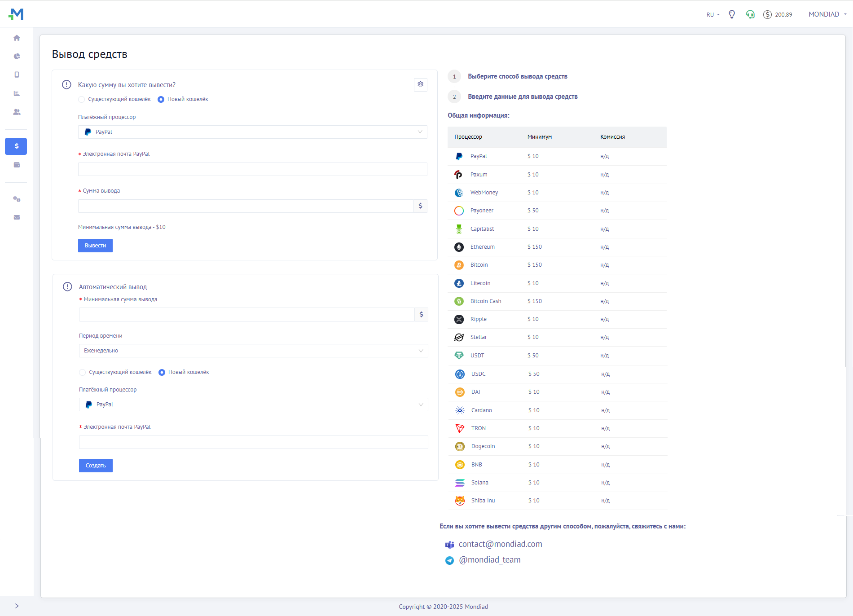The image size is (853, 616).
Task: Open the PayPal payment processor dropdown at top
Action: pyautogui.click(x=252, y=132)
